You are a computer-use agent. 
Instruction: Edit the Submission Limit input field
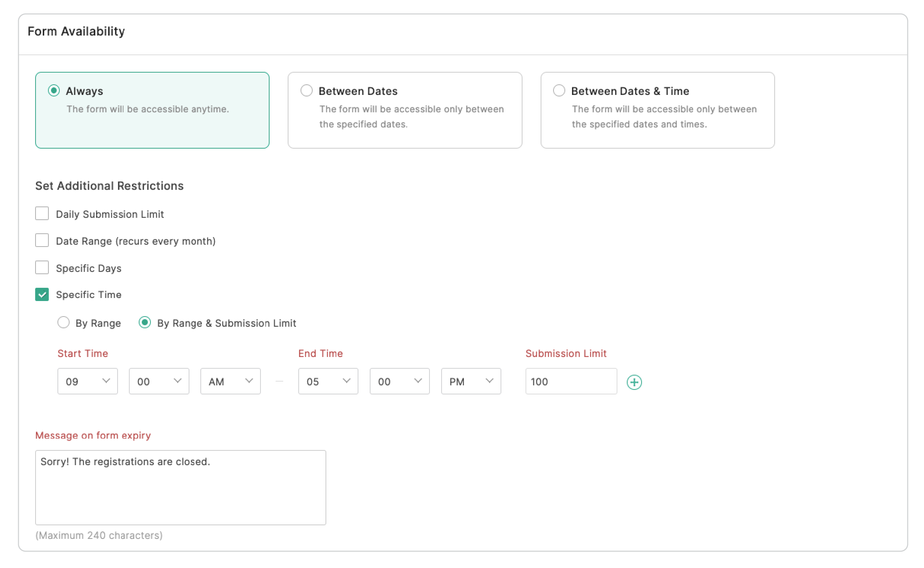570,381
